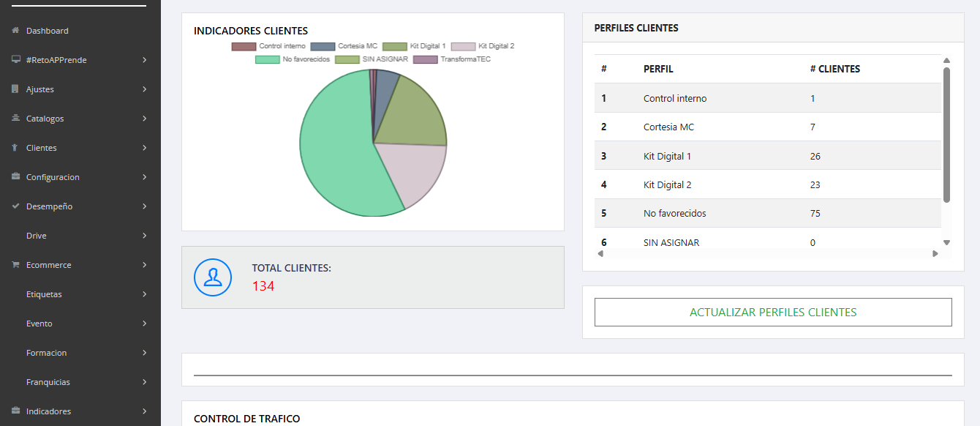The image size is (980, 426).
Task: Click the table's scroll down arrow
Action: pyautogui.click(x=946, y=242)
